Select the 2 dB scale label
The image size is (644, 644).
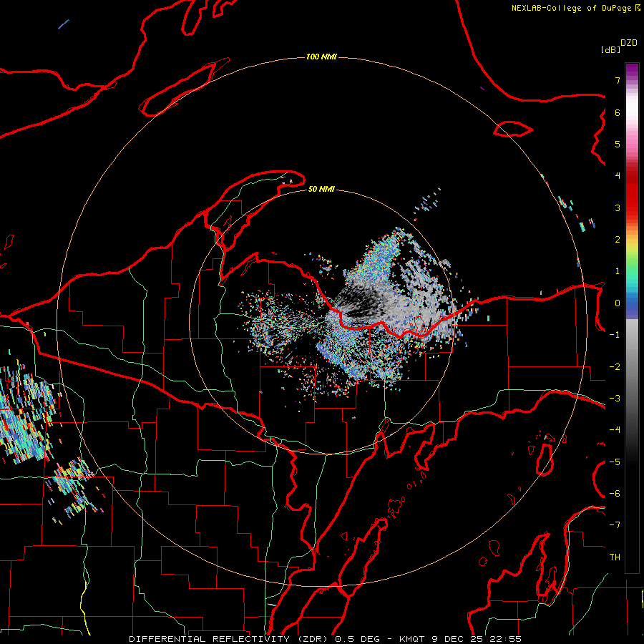click(x=618, y=240)
